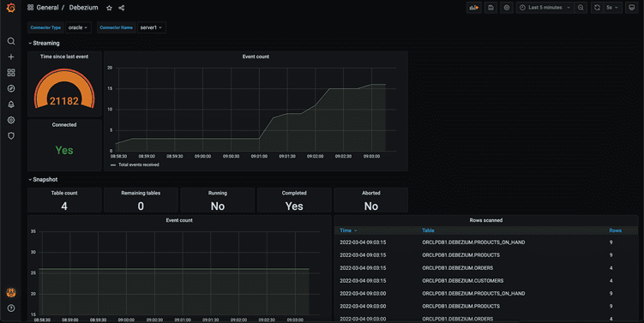Open the Completed panel title menu
The image size is (644, 323).
(294, 193)
